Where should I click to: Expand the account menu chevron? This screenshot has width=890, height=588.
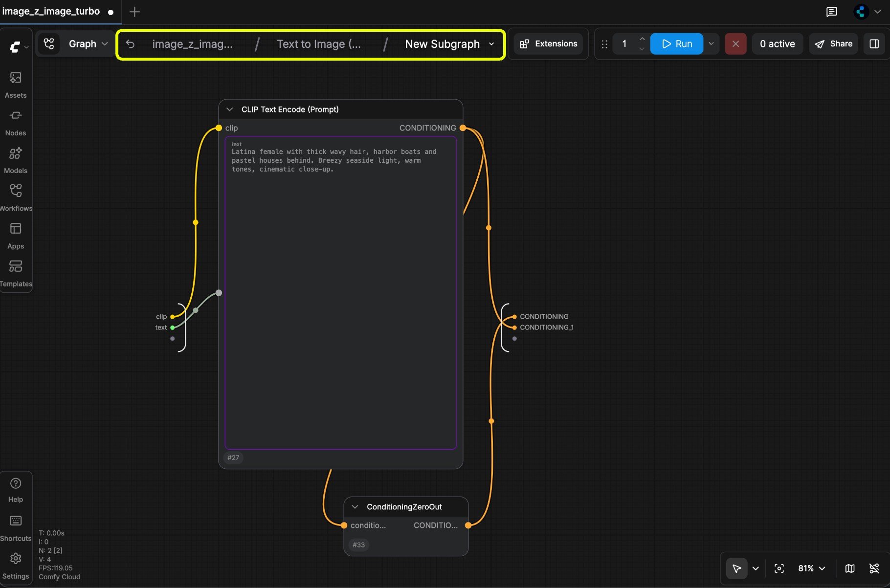878,12
